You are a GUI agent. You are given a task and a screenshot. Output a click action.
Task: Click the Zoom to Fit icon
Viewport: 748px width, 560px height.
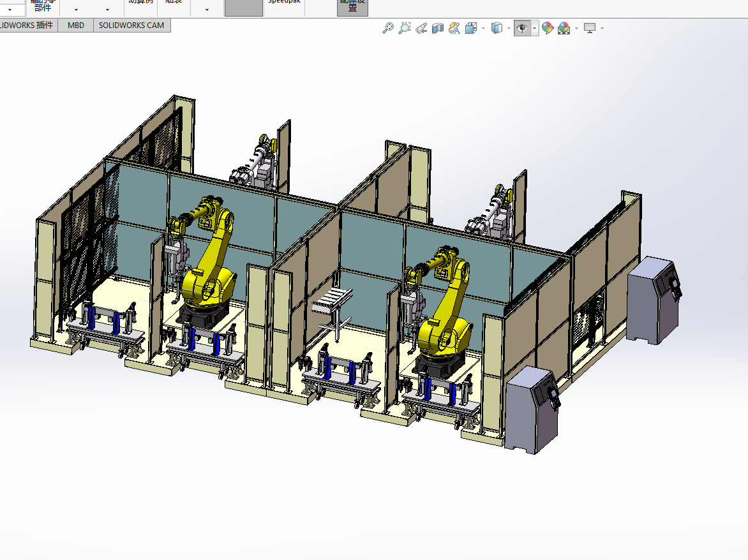click(x=388, y=28)
